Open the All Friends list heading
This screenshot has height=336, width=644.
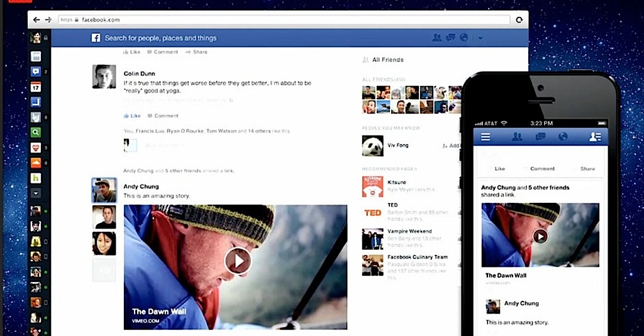[x=387, y=60]
